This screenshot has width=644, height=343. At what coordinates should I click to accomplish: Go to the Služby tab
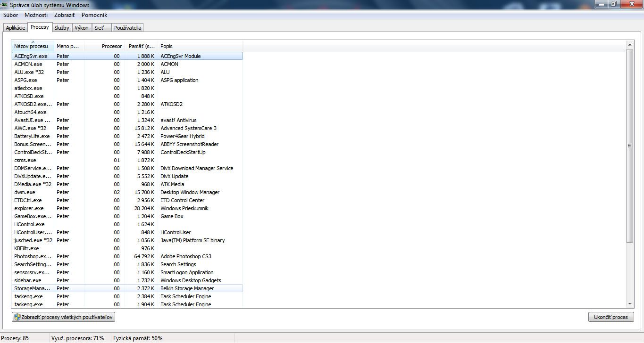click(62, 28)
